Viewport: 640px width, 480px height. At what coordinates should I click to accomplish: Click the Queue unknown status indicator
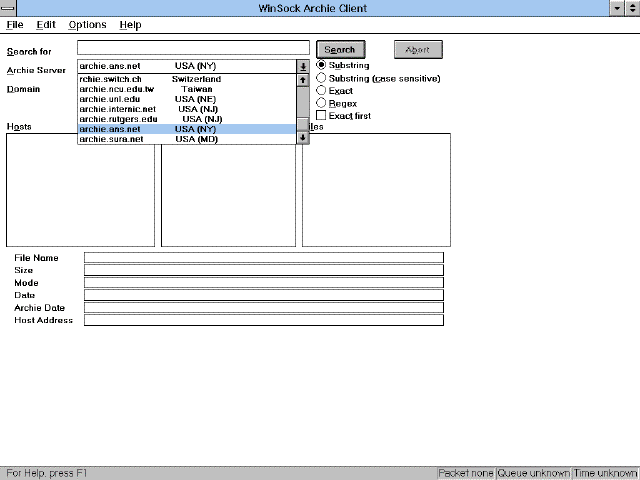(533, 473)
